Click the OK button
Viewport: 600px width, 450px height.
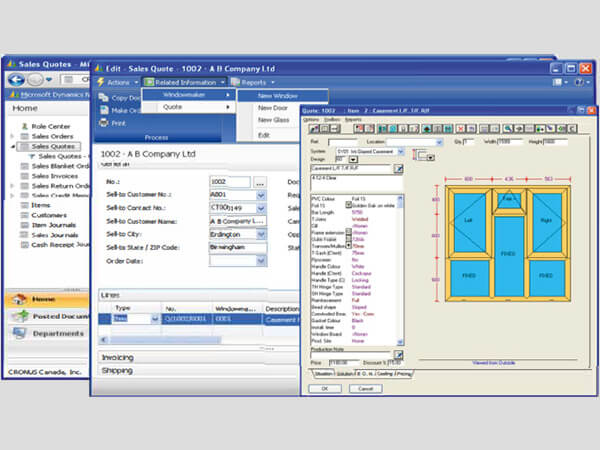pos(323,388)
